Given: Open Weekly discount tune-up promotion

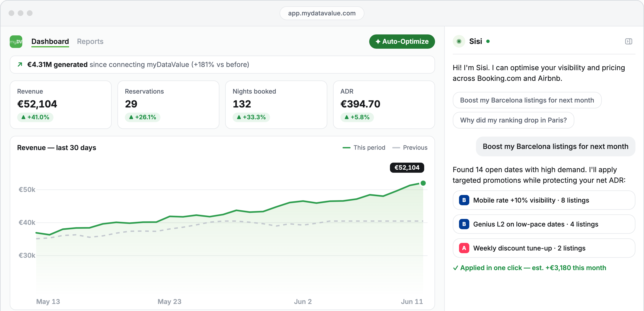Looking at the screenshot, I should click(x=544, y=248).
